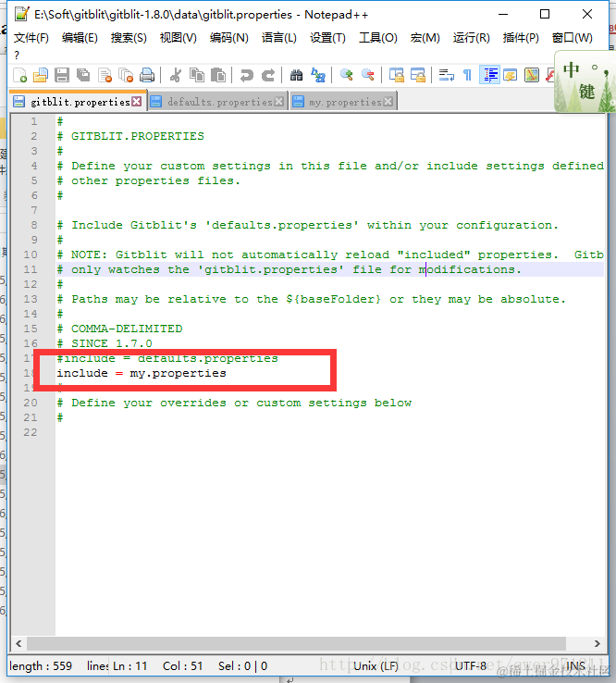
Task: Click the horizontal scrollbar thumb
Action: (x=297, y=643)
